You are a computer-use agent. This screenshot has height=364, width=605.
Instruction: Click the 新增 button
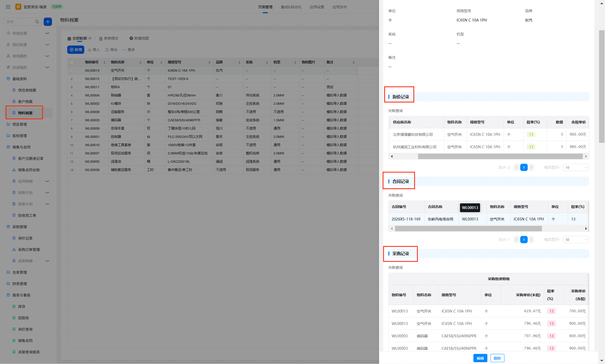76,50
